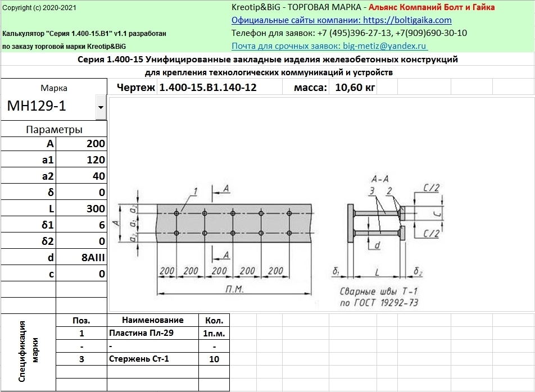Select the δ1 value cell showing 6
The image size is (535, 392).
pyautogui.click(x=81, y=225)
